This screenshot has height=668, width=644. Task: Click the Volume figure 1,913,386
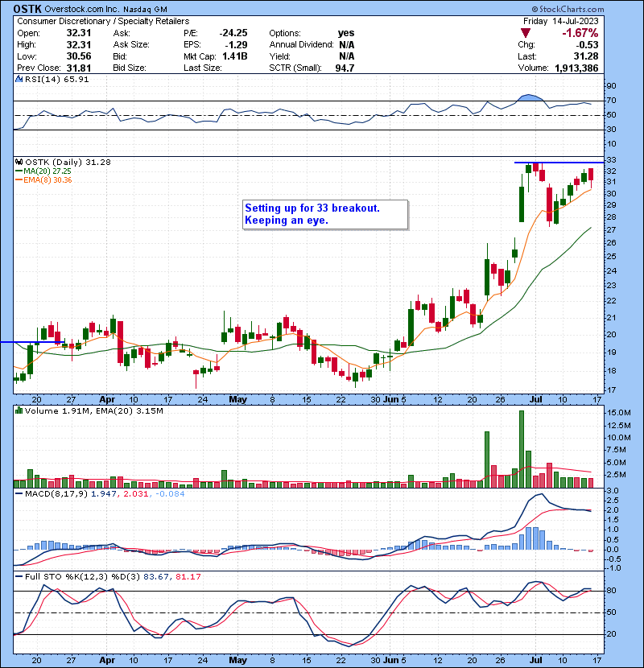coord(576,68)
